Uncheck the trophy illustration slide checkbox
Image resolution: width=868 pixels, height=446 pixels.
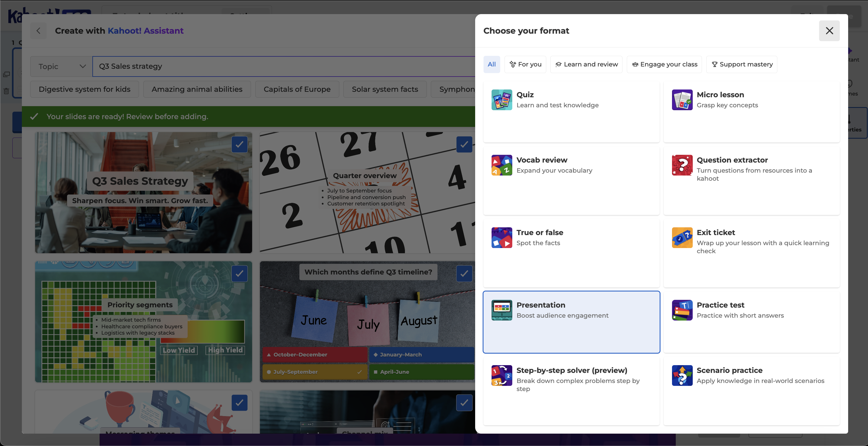pos(239,403)
